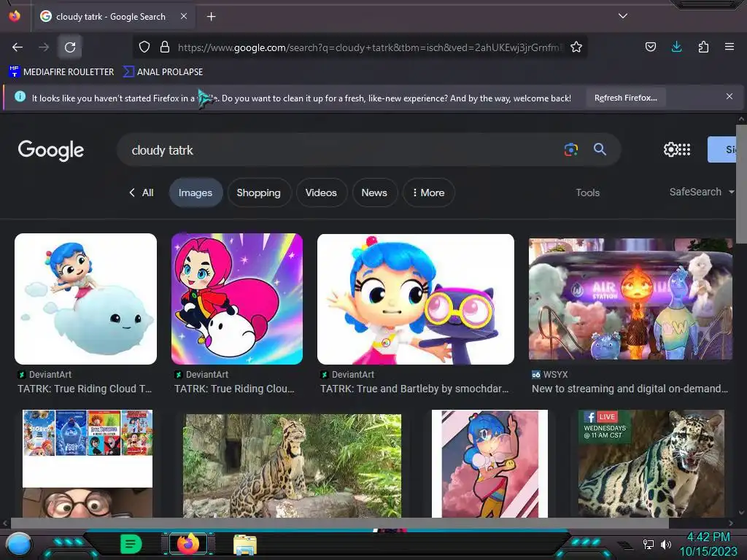Viewport: 747px width, 560px height.
Task: Click the WSYX source label
Action: click(555, 375)
